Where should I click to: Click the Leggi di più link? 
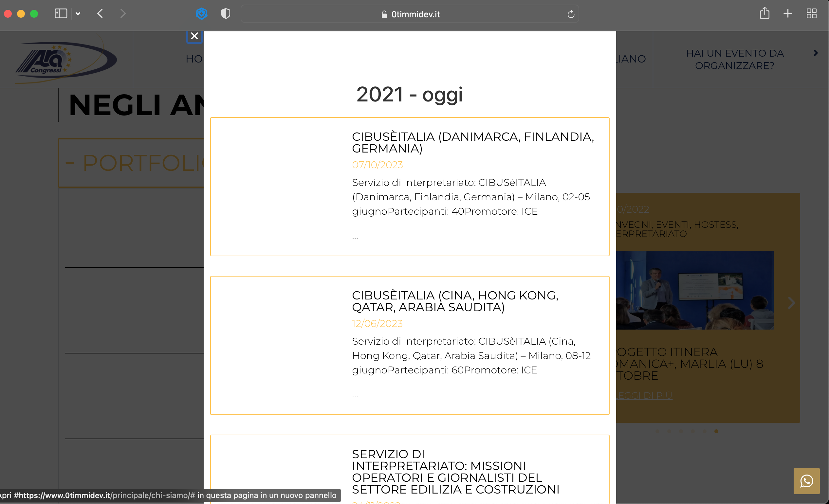(x=644, y=395)
